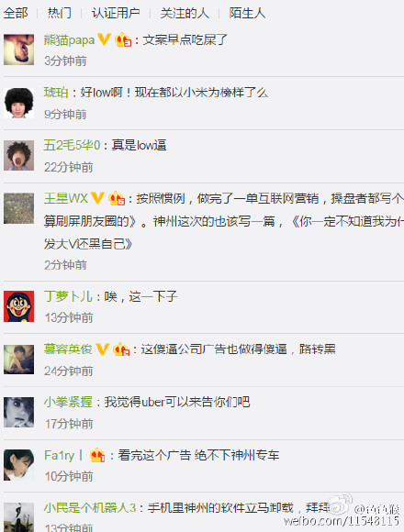Click the membership crown icon beside 慕容英俊
Viewport: 404px width, 532px height.
tap(121, 349)
